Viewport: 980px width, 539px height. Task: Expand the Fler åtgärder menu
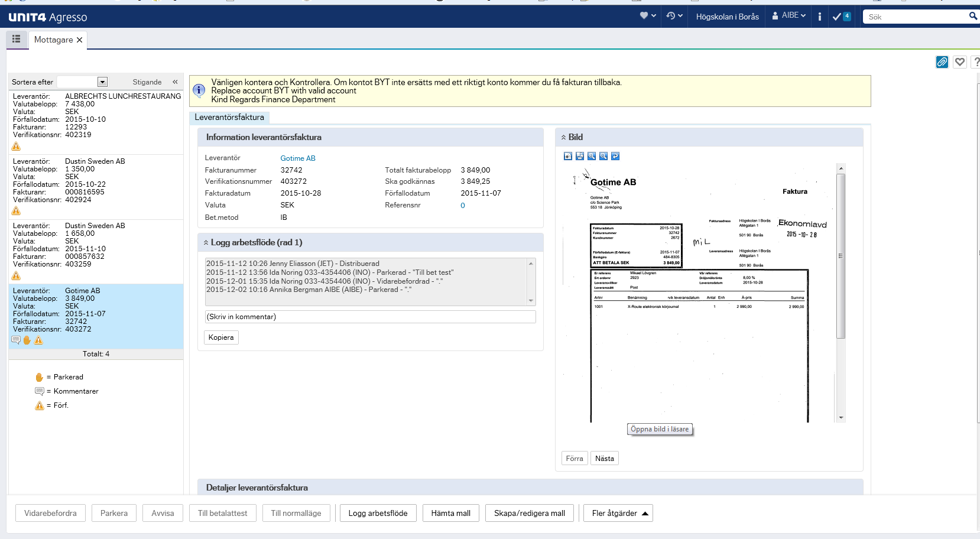pyautogui.click(x=618, y=513)
